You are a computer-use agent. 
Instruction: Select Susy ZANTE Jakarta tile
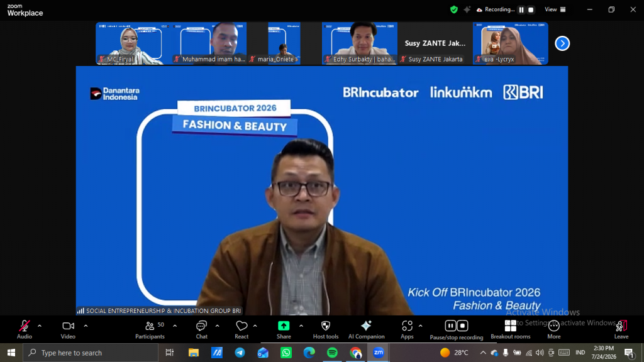coord(435,43)
